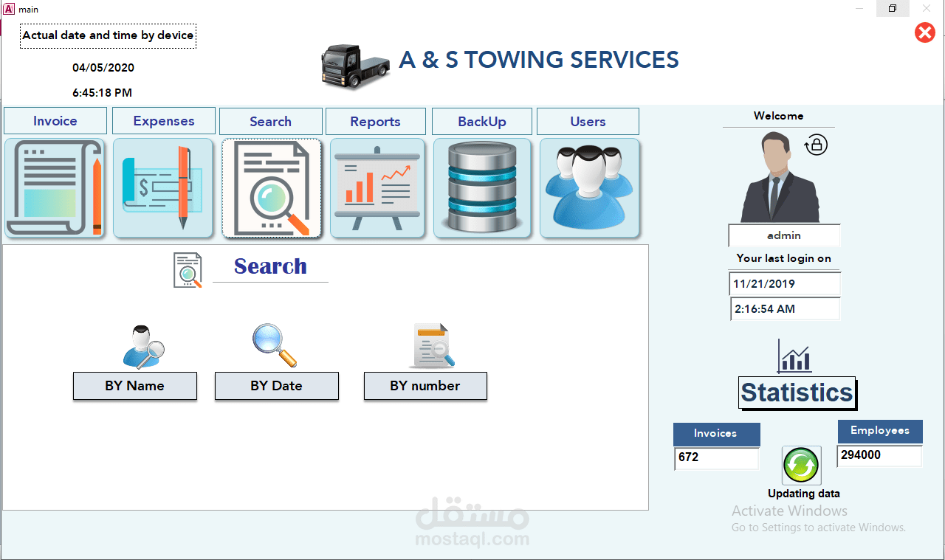Click the time text 6:45:18 PM
Image resolution: width=945 pixels, height=560 pixels.
(102, 93)
